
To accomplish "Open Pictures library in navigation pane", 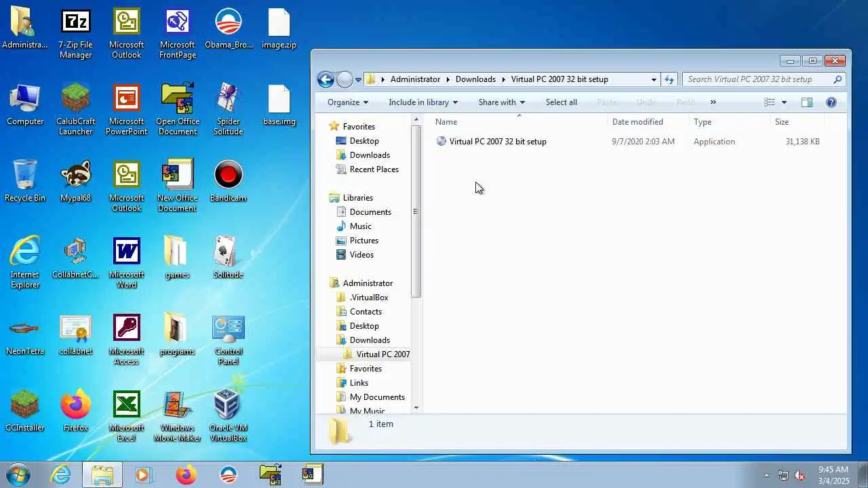I will pyautogui.click(x=363, y=241).
